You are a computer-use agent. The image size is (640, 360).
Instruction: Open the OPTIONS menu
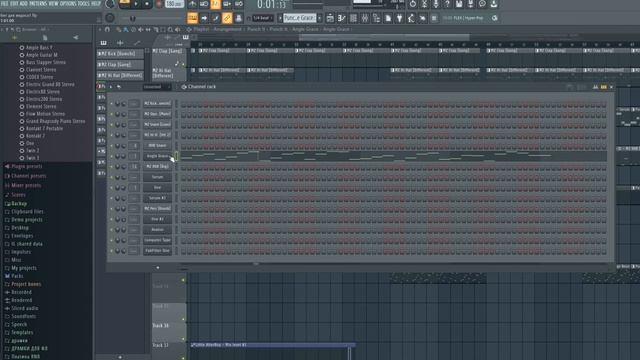pyautogui.click(x=68, y=4)
